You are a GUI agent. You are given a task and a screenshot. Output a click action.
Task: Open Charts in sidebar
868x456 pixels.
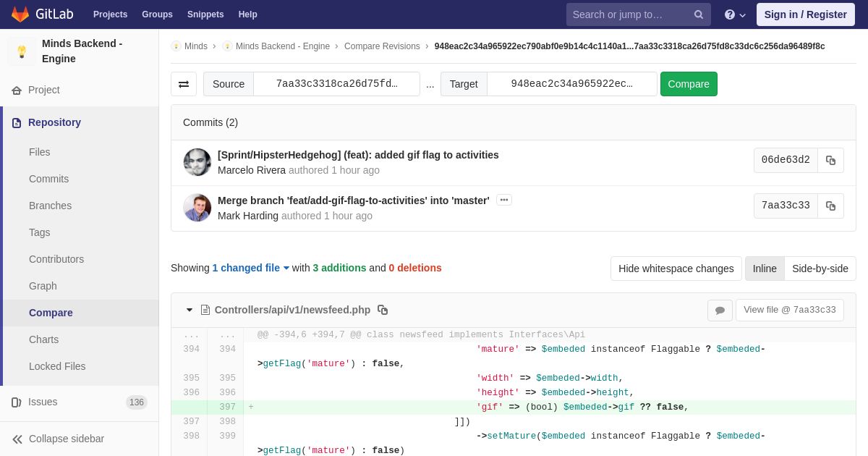click(44, 339)
